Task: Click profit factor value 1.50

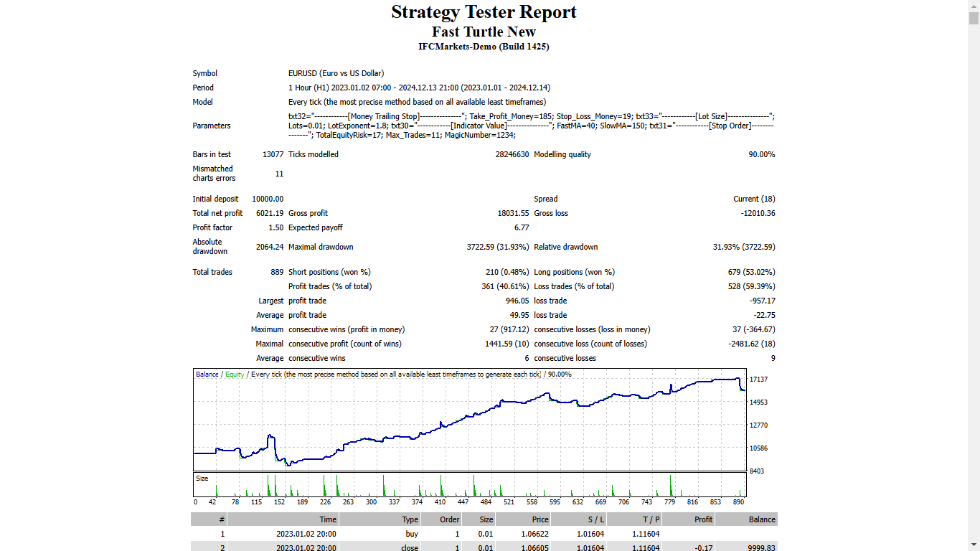Action: point(276,227)
